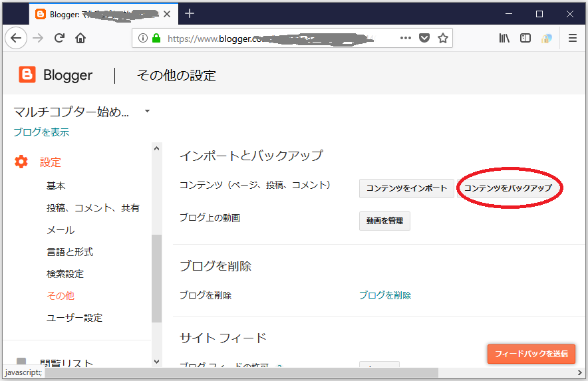Open ユーザー設定 in the sidebar
Screen dimensions: 588x381
pos(74,318)
